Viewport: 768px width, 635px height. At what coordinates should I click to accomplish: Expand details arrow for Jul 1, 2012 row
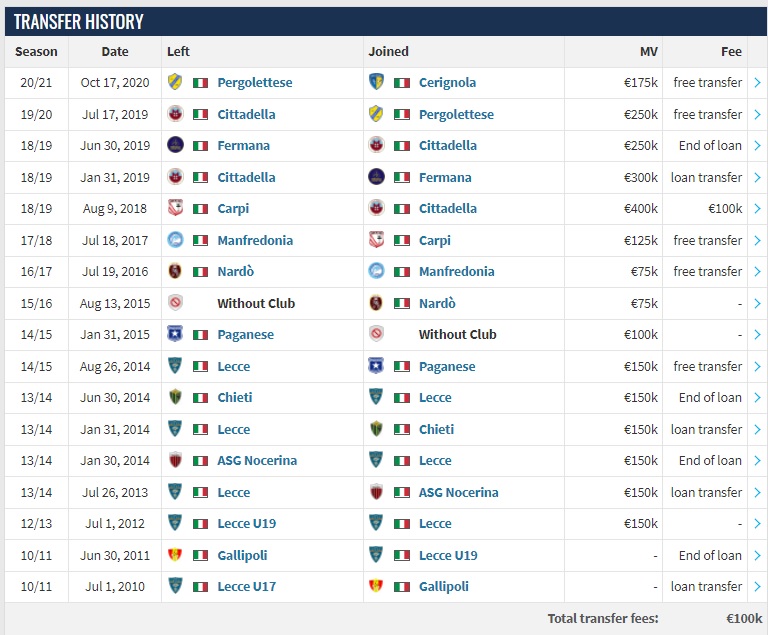pyautogui.click(x=757, y=523)
